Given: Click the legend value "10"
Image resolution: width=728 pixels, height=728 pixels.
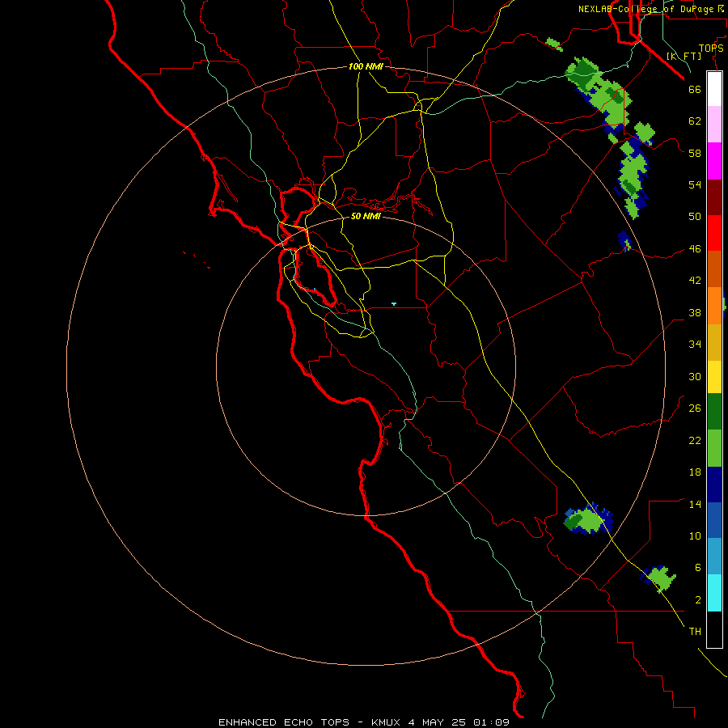Looking at the screenshot, I should pyautogui.click(x=695, y=536).
